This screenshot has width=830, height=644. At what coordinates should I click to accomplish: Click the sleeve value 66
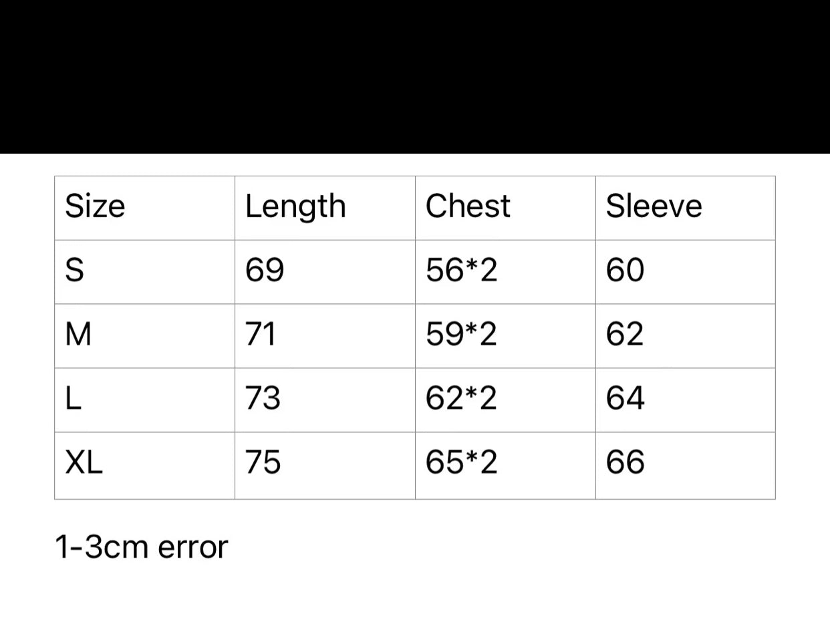tap(625, 462)
